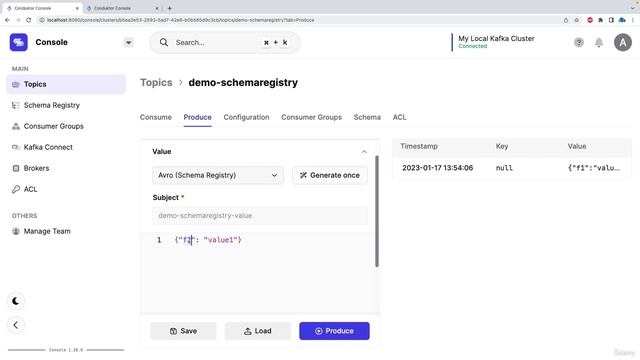The height and width of the screenshot is (360, 640).
Task: Click the browser address bar URL
Action: click(180, 20)
